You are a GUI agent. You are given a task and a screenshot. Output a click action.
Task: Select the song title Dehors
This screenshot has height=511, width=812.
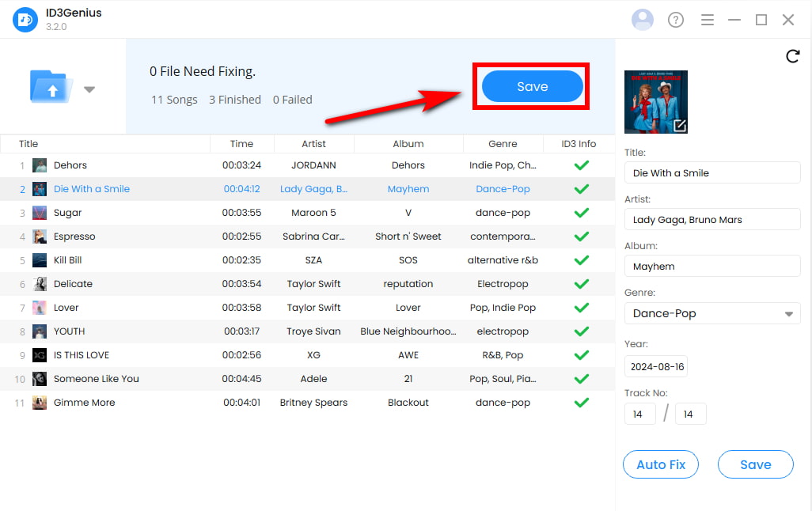(70, 165)
